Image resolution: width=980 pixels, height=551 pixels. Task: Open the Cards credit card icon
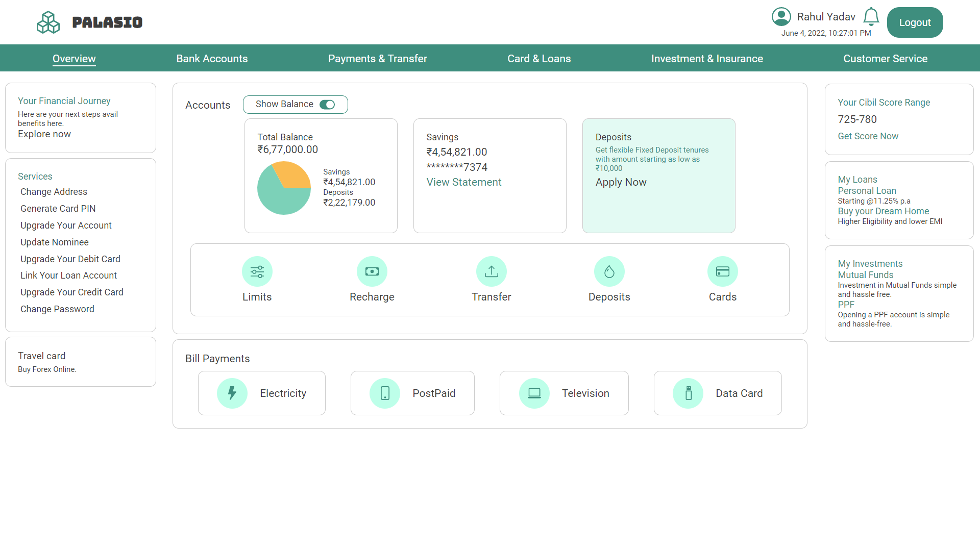click(x=722, y=271)
